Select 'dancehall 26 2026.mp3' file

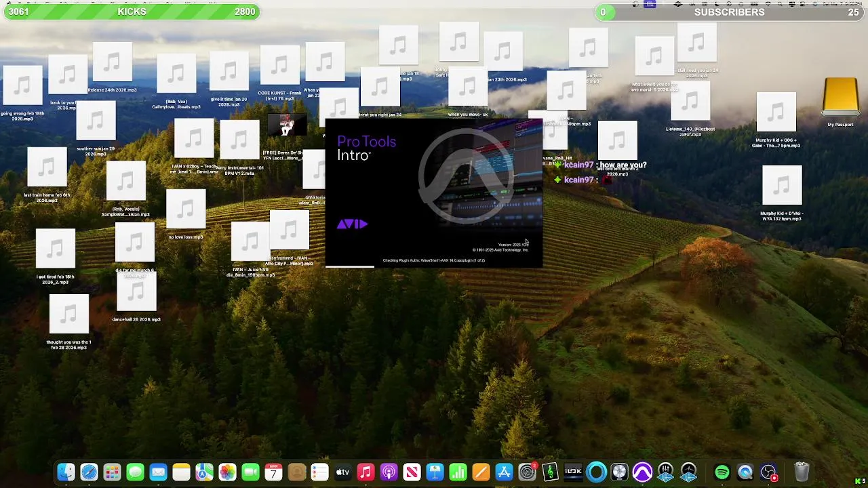pyautogui.click(x=136, y=291)
